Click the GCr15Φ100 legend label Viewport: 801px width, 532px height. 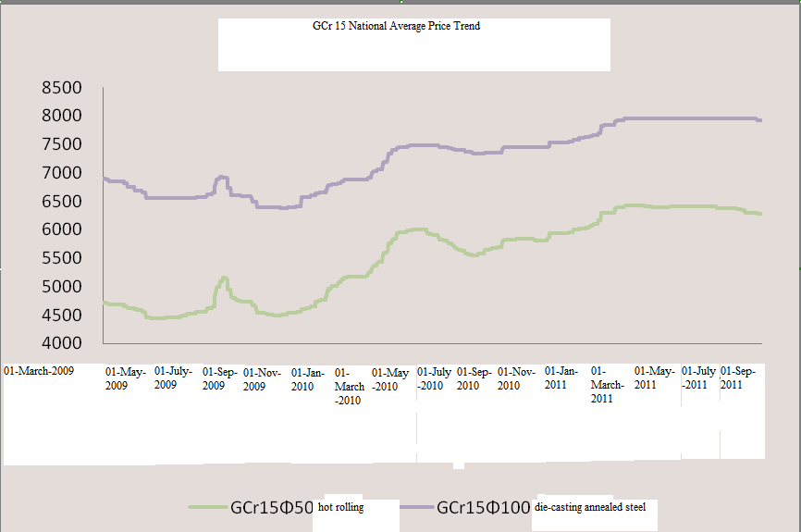point(482,507)
